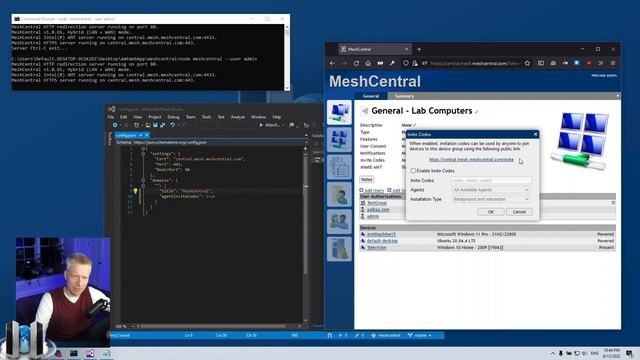Click Command Prompt icon on Windows taskbar
This screenshot has width=640, height=360.
[73, 353]
